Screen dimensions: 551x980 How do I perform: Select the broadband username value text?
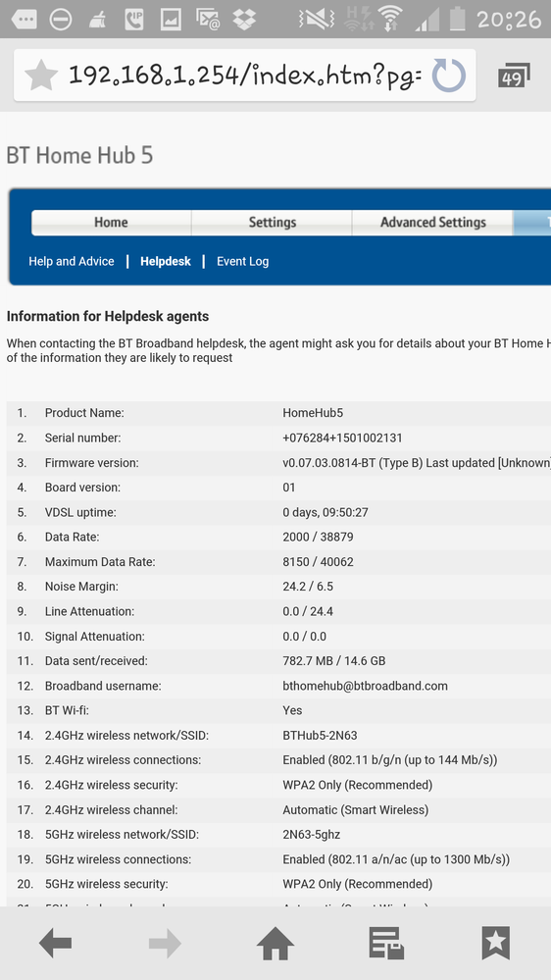[365, 686]
